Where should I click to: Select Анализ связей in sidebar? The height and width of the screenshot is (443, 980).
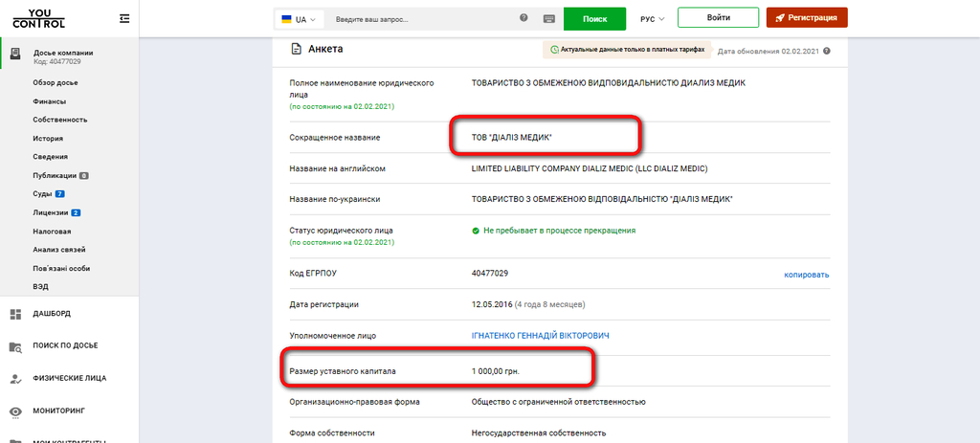click(59, 250)
